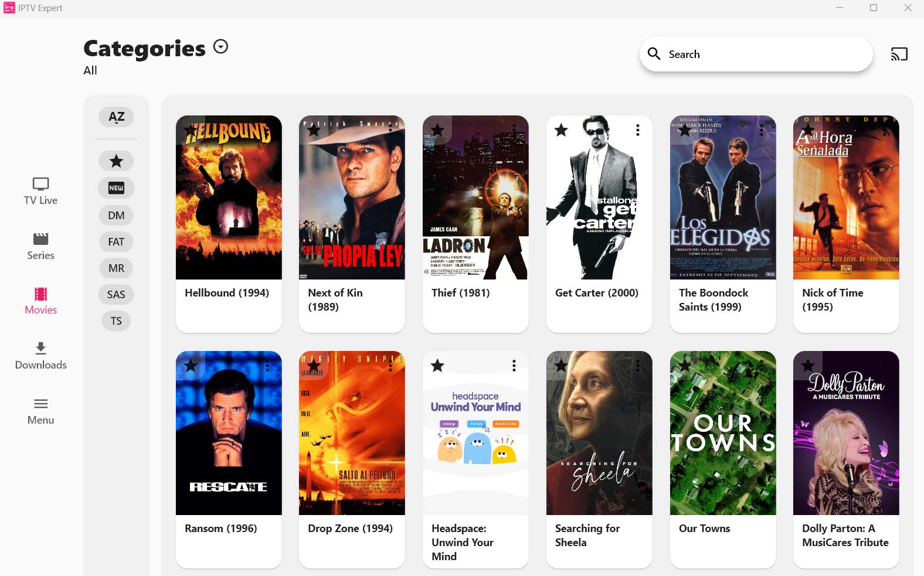The height and width of the screenshot is (576, 924).
Task: Open three-dot menu on Searching for Sheela
Action: pos(637,366)
